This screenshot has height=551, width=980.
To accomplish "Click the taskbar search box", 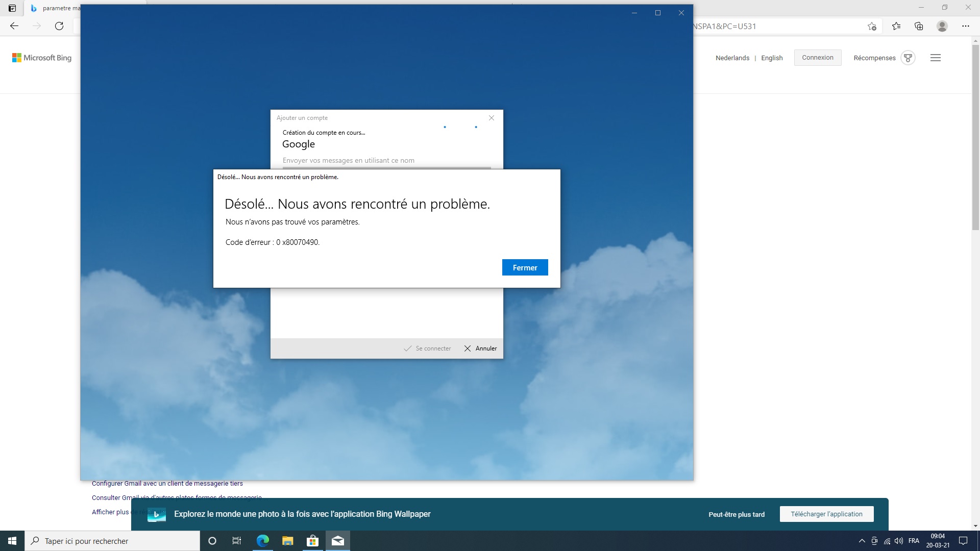I will 112,541.
